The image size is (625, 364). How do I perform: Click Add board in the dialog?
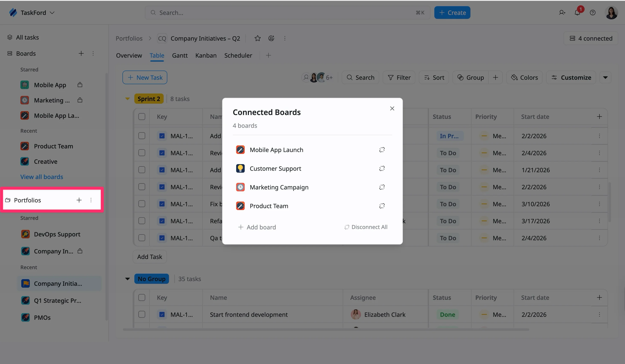click(257, 227)
